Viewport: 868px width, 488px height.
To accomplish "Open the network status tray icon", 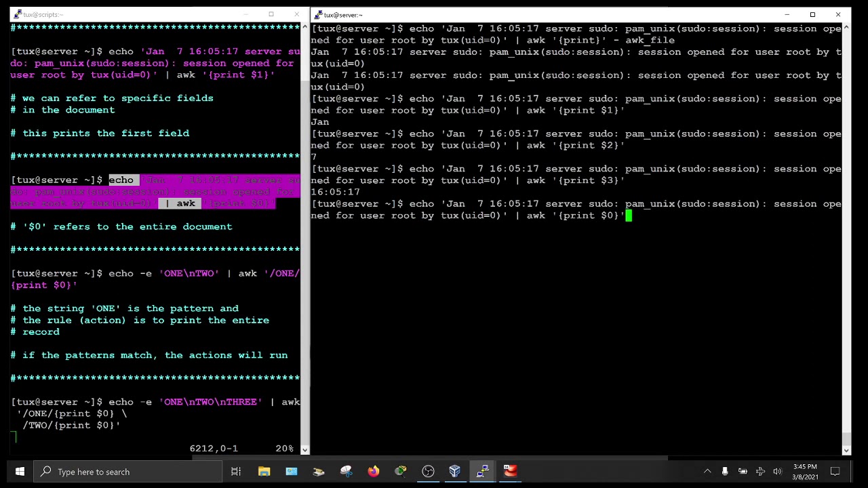I will [760, 472].
